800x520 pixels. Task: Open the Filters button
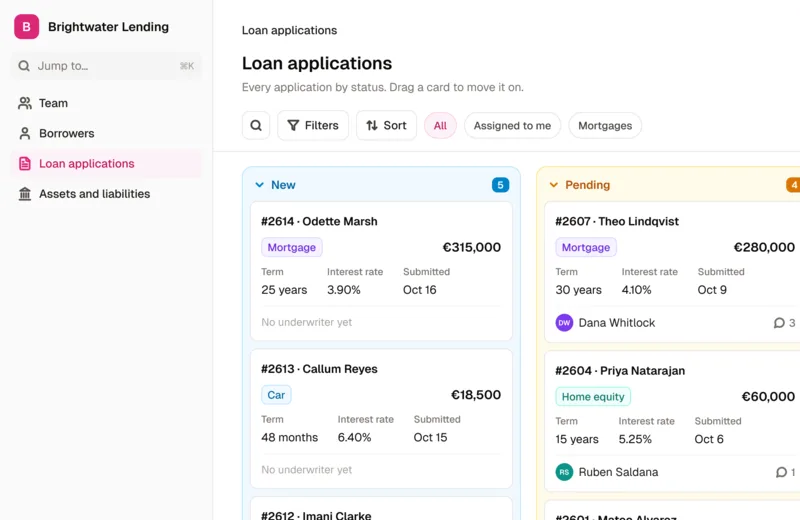pyautogui.click(x=313, y=126)
